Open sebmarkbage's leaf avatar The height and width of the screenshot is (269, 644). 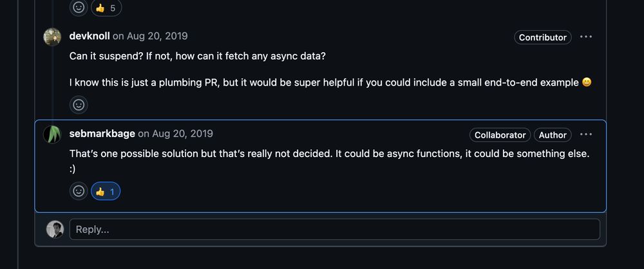52,134
